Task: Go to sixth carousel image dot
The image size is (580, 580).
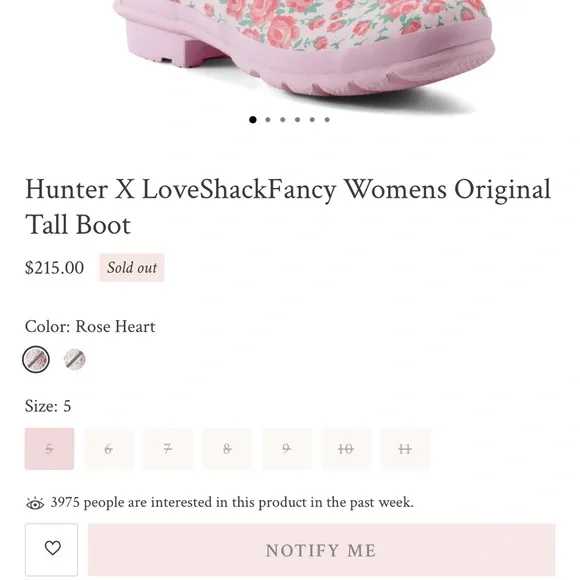Action: coord(327,119)
